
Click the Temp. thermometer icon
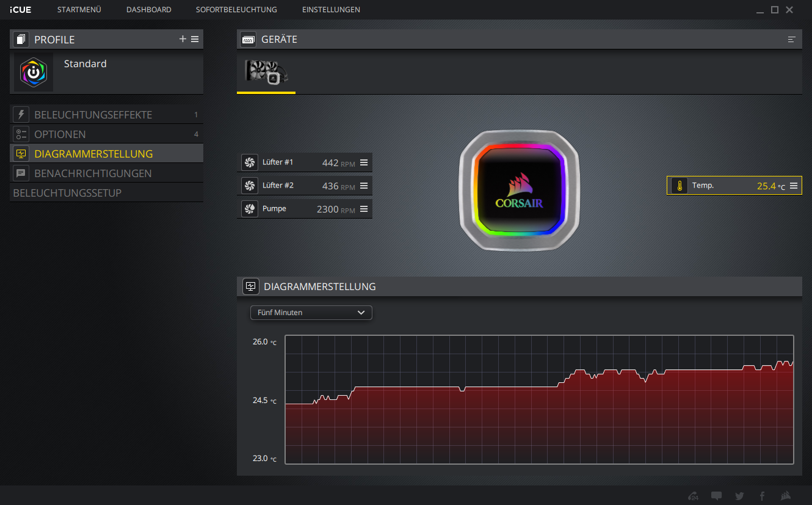[x=680, y=186]
